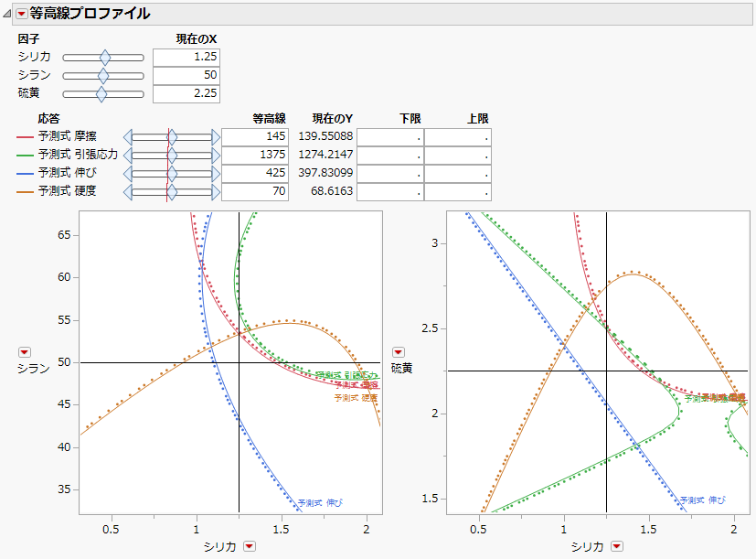This screenshot has width=756, height=559.
Task: Open red triangle menu next to right plot シリカ axis label
Action: pyautogui.click(x=617, y=546)
